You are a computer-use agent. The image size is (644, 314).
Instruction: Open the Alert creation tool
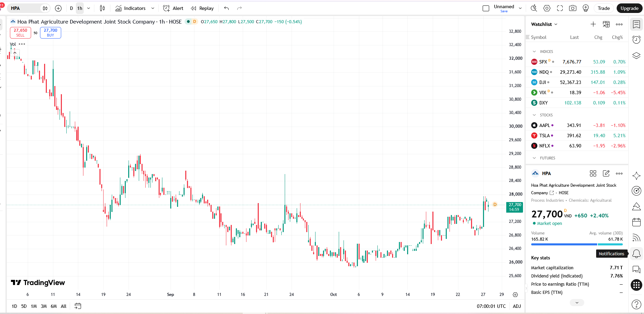[173, 8]
